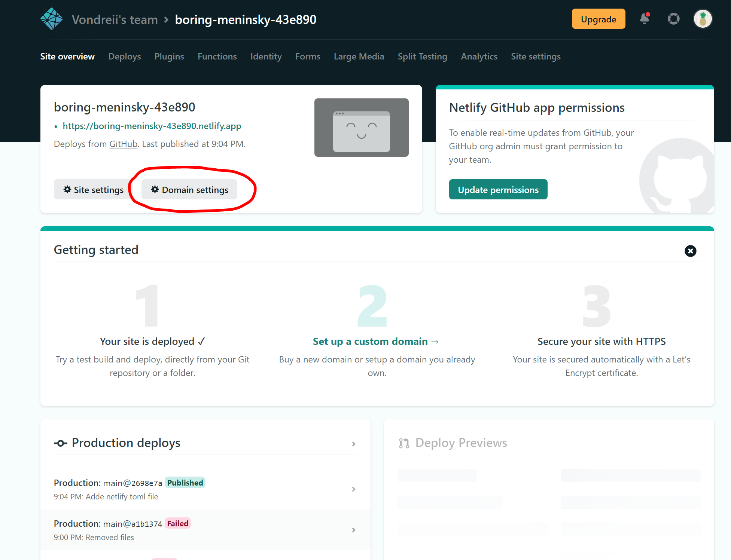Screen dimensions: 731x560
Task: Click '9:04 PM: Adde netlify toml file' text
Action: (106, 497)
